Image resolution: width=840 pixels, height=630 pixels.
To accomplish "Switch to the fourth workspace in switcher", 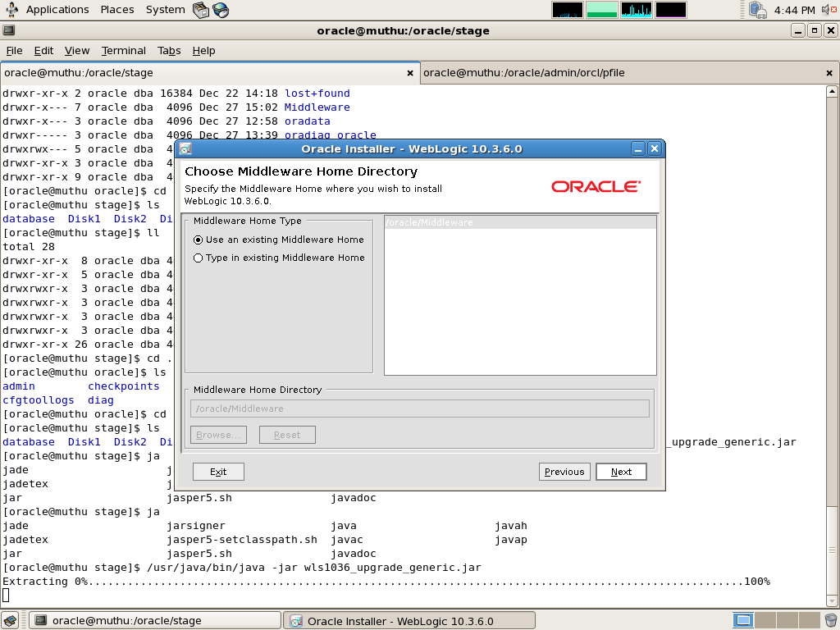I will point(809,620).
